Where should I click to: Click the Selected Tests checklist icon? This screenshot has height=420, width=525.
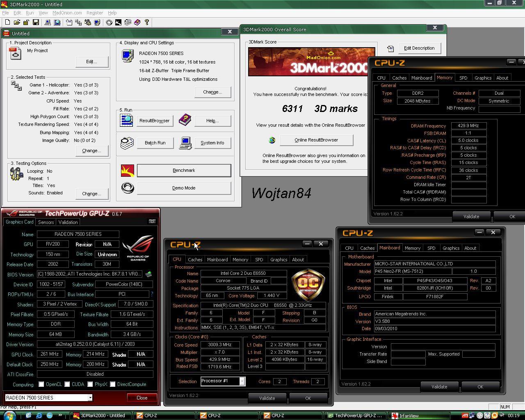click(x=16, y=86)
